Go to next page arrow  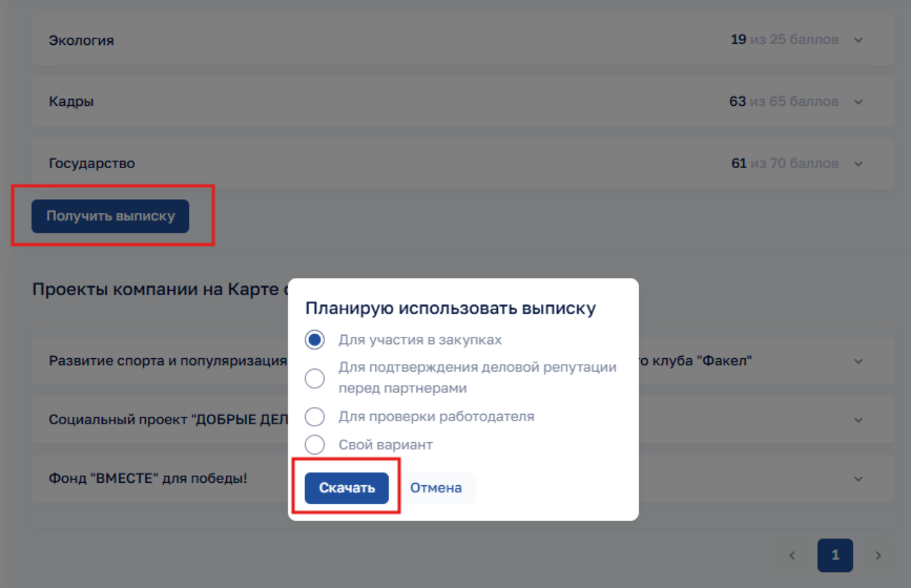tap(878, 555)
